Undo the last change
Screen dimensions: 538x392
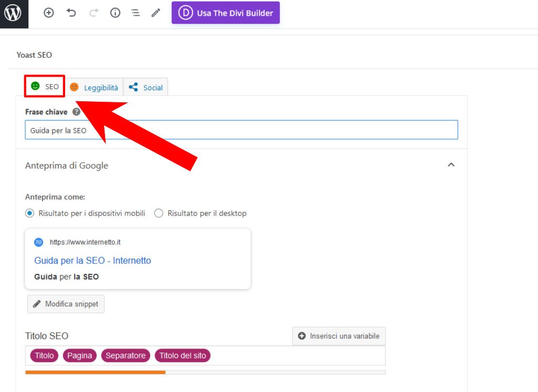tap(71, 13)
